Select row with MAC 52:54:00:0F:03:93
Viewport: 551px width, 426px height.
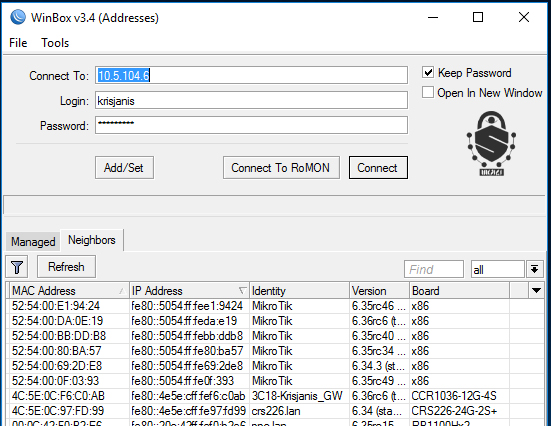275,381
